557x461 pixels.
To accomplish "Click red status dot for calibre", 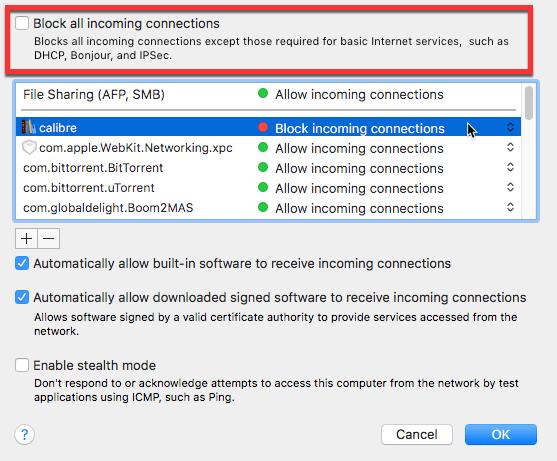I will click(263, 127).
